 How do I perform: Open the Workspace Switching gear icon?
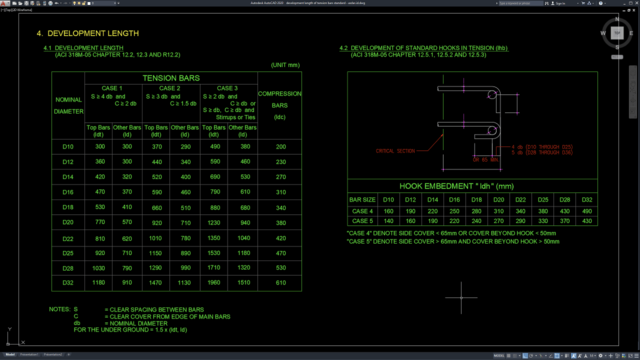[x=600, y=356]
